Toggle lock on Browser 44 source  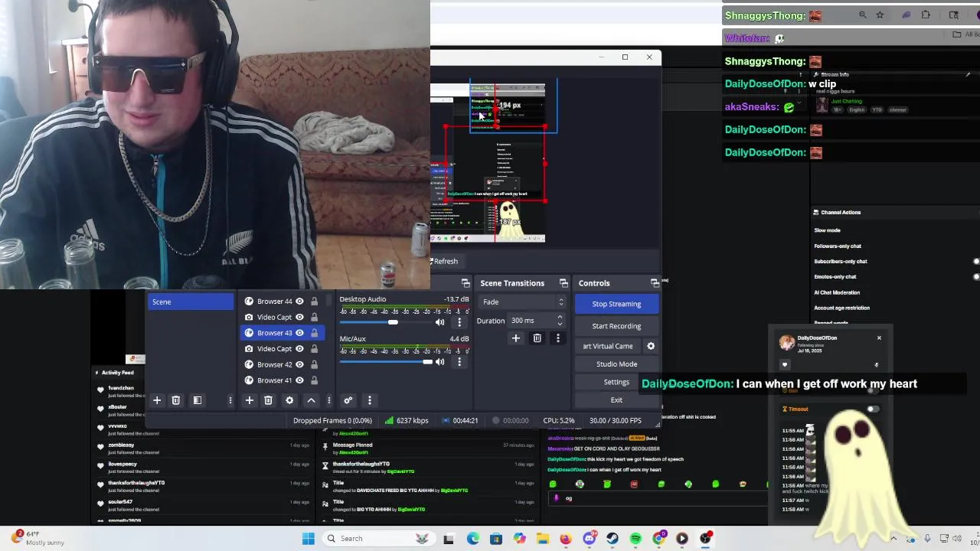[x=314, y=302]
